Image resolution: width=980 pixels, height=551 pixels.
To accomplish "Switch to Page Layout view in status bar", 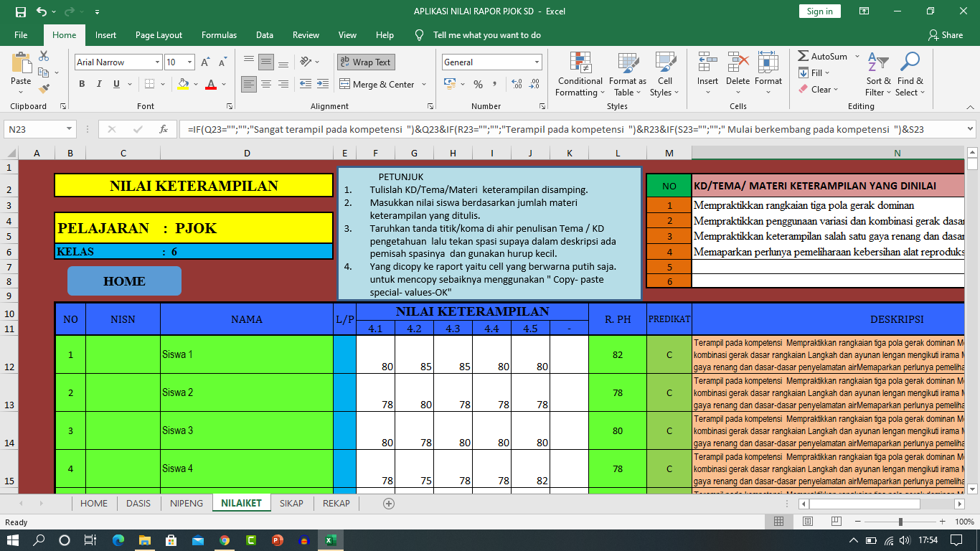I will (807, 522).
